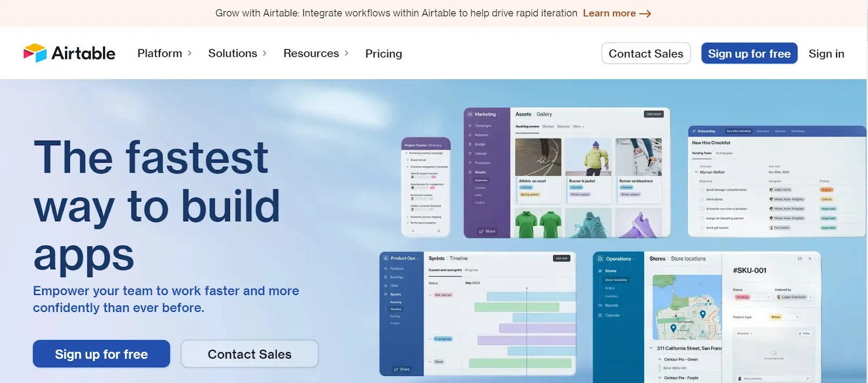This screenshot has height=383, width=868.
Task: Switch to the All employees tab
Action: pyautogui.click(x=724, y=153)
